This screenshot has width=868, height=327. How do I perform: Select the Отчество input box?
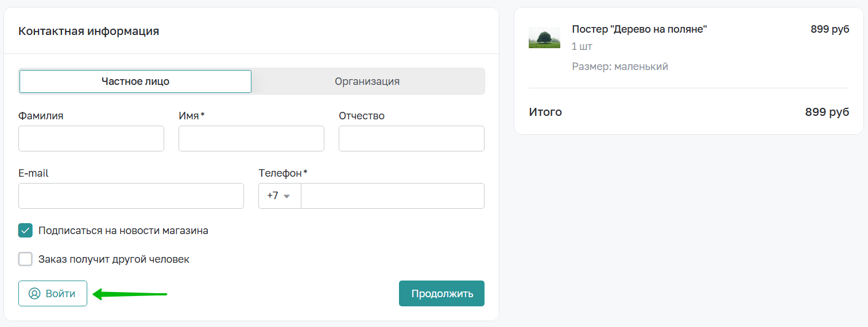(412, 139)
